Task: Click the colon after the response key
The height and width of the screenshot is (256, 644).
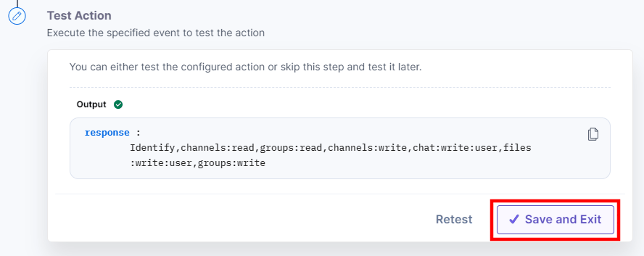Action: click(x=138, y=133)
